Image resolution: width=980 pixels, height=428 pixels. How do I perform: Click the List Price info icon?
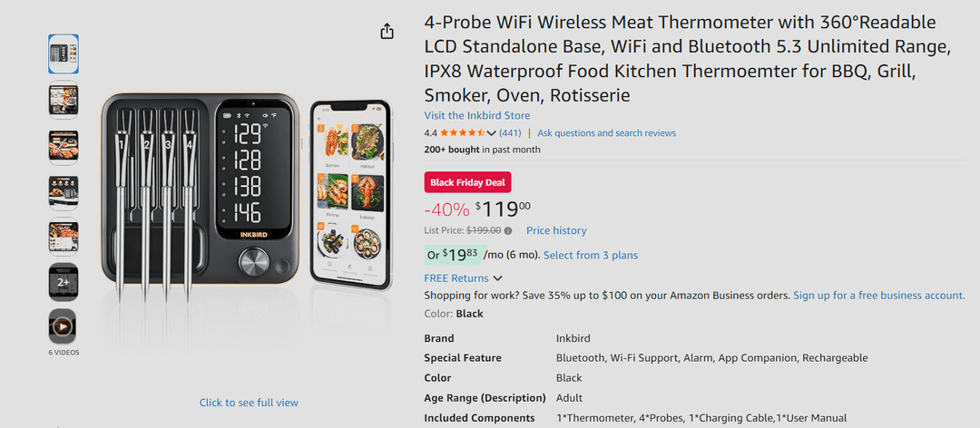(x=508, y=231)
